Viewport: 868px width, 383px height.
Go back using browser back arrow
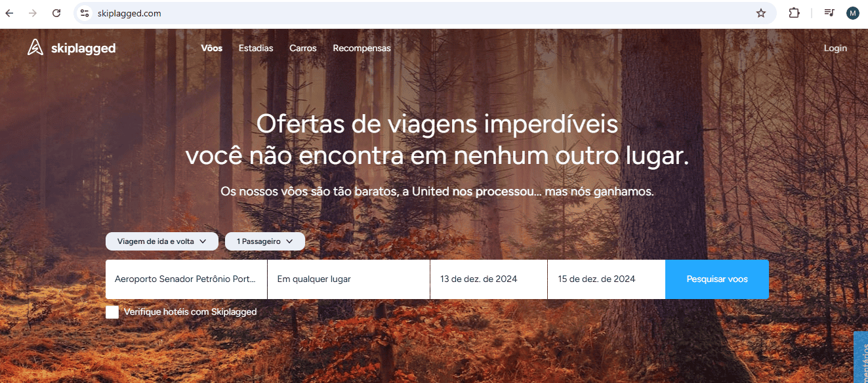[9, 13]
